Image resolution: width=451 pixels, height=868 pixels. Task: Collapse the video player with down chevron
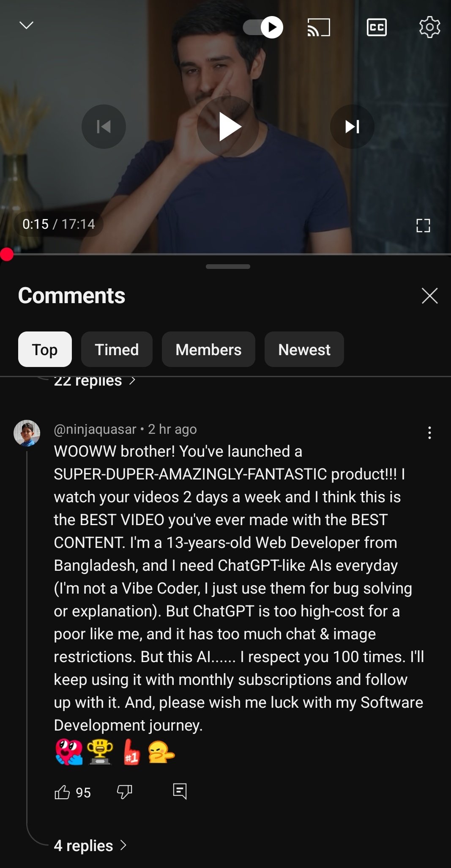26,26
